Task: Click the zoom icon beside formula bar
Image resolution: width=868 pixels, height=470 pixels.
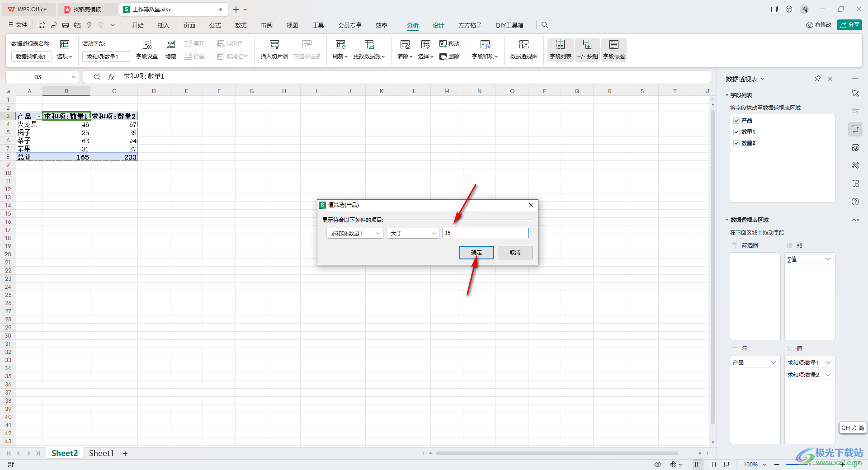Action: 97,77
